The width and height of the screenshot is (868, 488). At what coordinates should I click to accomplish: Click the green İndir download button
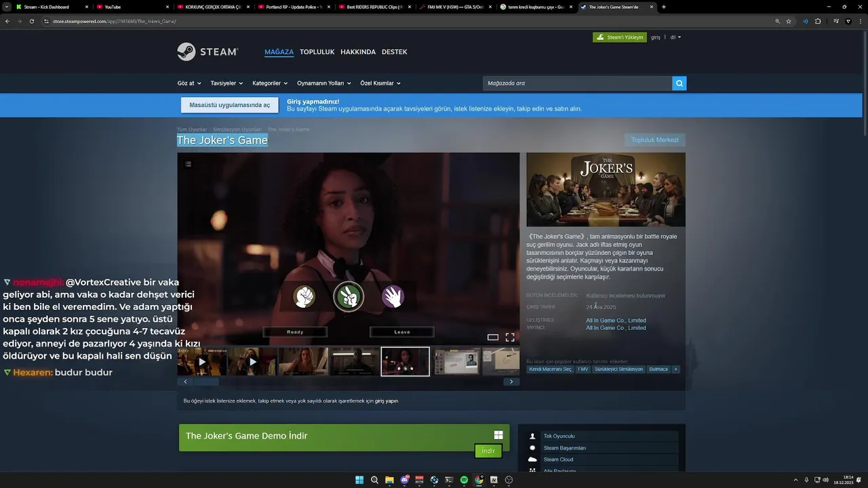click(488, 451)
